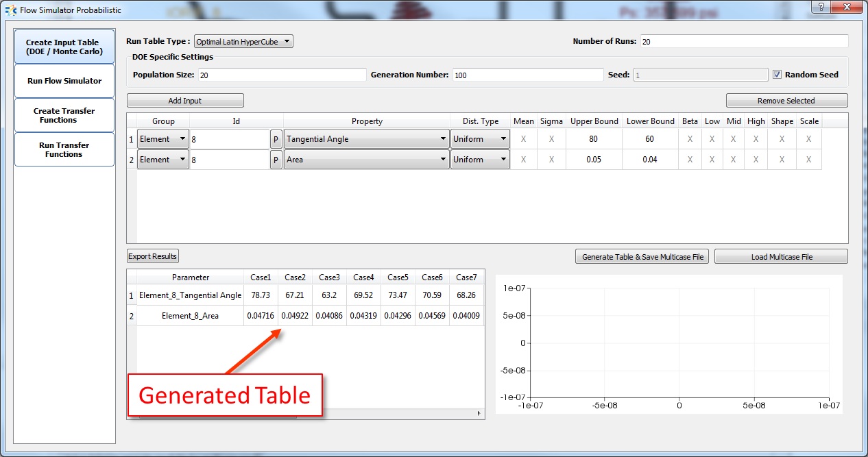The height and width of the screenshot is (457, 868).
Task: Open Group dropdown in first input row
Action: (162, 139)
